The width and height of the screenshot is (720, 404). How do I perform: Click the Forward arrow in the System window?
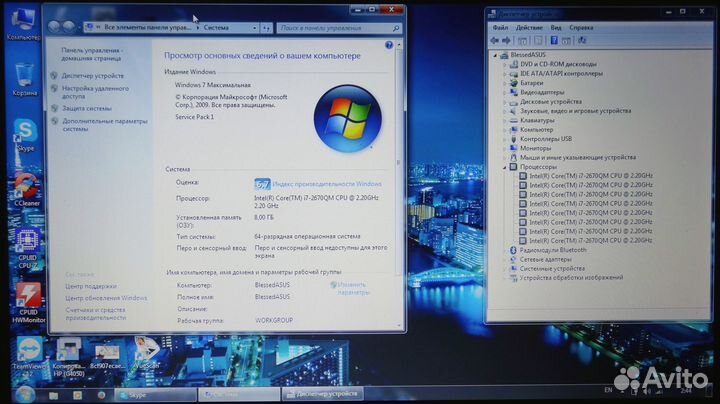coord(69,27)
